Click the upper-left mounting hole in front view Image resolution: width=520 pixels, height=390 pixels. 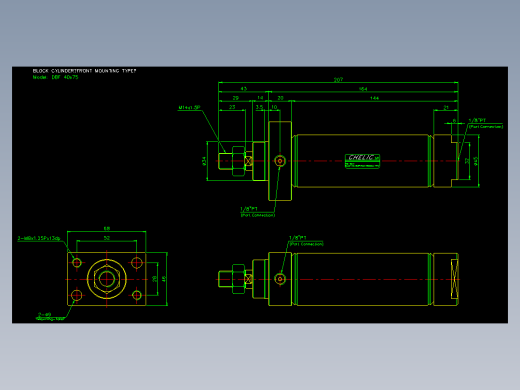[77, 263]
